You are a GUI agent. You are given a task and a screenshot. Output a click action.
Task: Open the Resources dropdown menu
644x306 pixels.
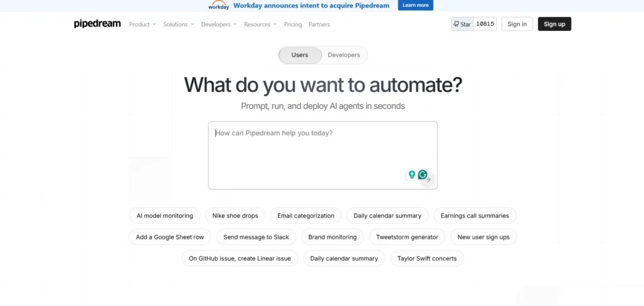(260, 25)
